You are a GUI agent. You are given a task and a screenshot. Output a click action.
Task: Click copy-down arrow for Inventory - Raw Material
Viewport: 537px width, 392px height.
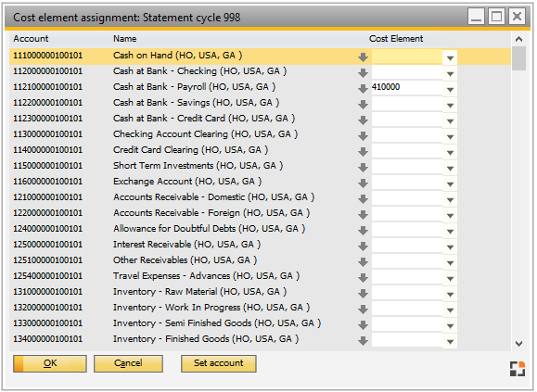click(x=363, y=293)
